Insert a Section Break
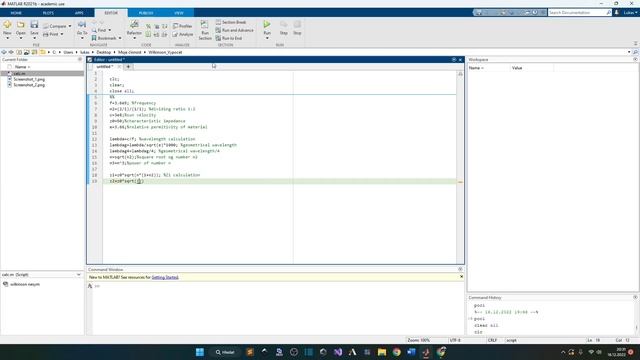Screen dimensions: 640x360 point(231,22)
